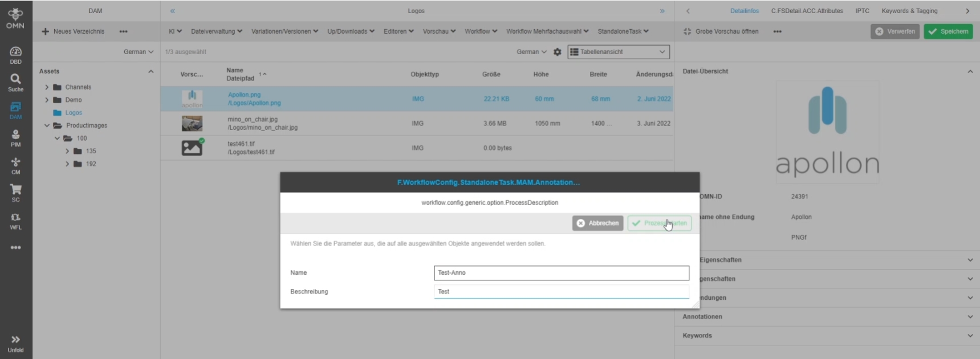Expand the Channels folder in tree
This screenshot has width=980, height=359.
point(47,87)
